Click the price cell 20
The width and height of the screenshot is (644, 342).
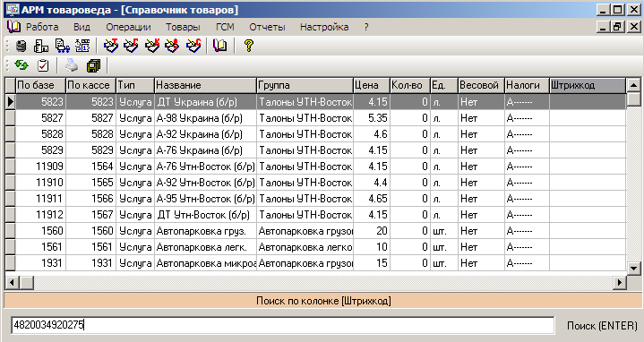[372, 231]
